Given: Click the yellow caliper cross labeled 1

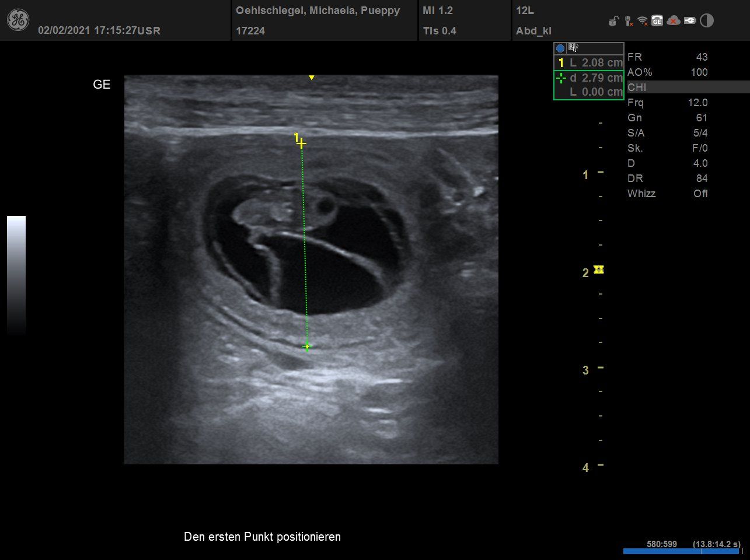Looking at the screenshot, I should (x=301, y=143).
